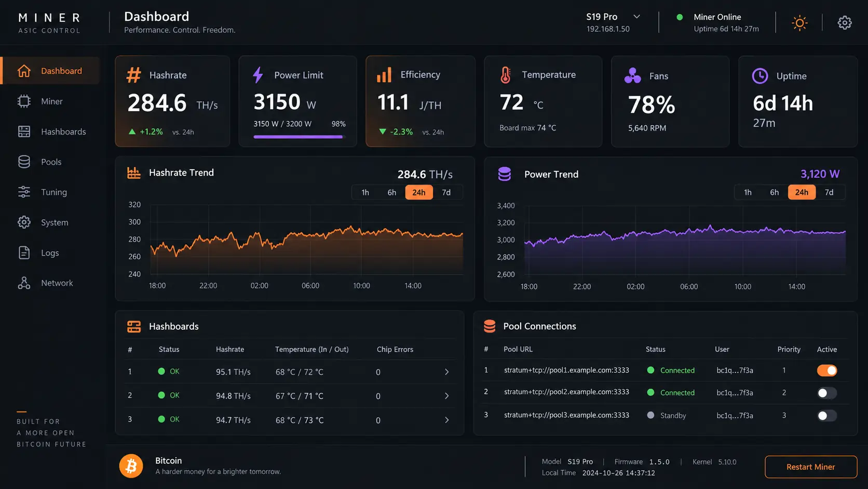868x489 pixels.
Task: Select 24h range on Power Trend
Action: tap(802, 192)
